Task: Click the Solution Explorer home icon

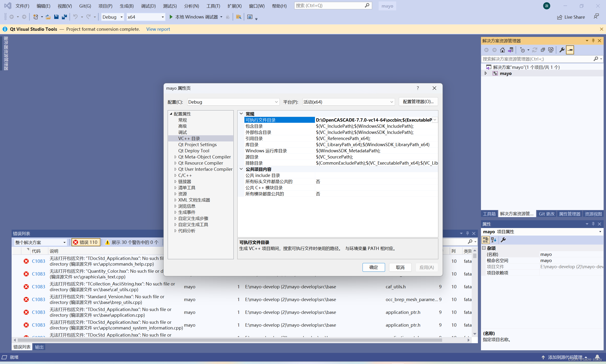Action: point(502,50)
